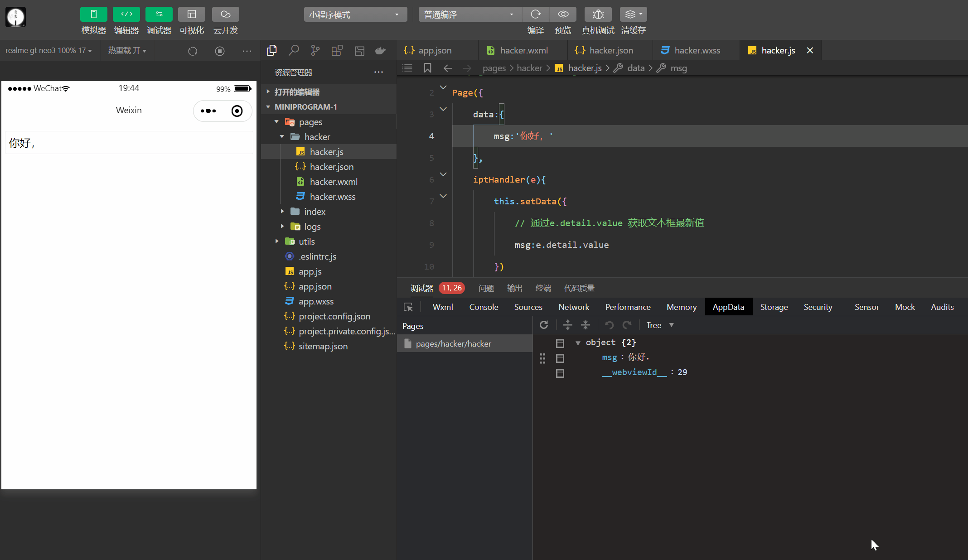
Task: Toggle the debugger (调试器) panel button
Action: click(159, 14)
